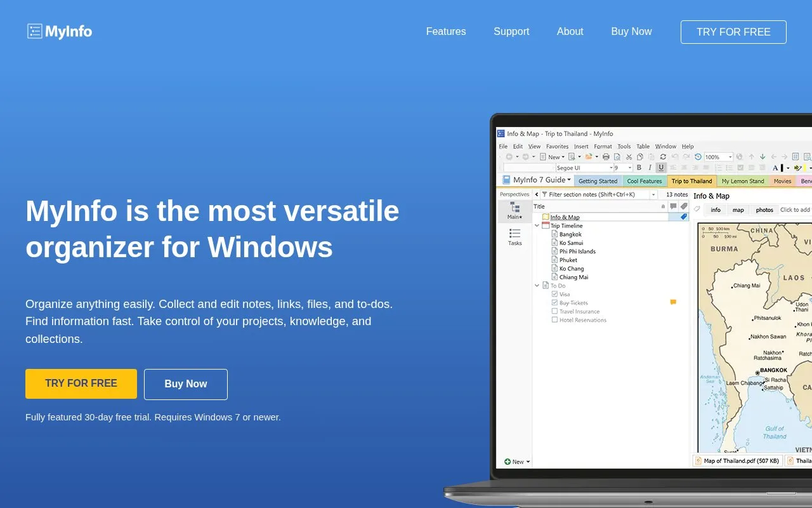
Task: Toggle Bold formatting button
Action: click(x=639, y=168)
